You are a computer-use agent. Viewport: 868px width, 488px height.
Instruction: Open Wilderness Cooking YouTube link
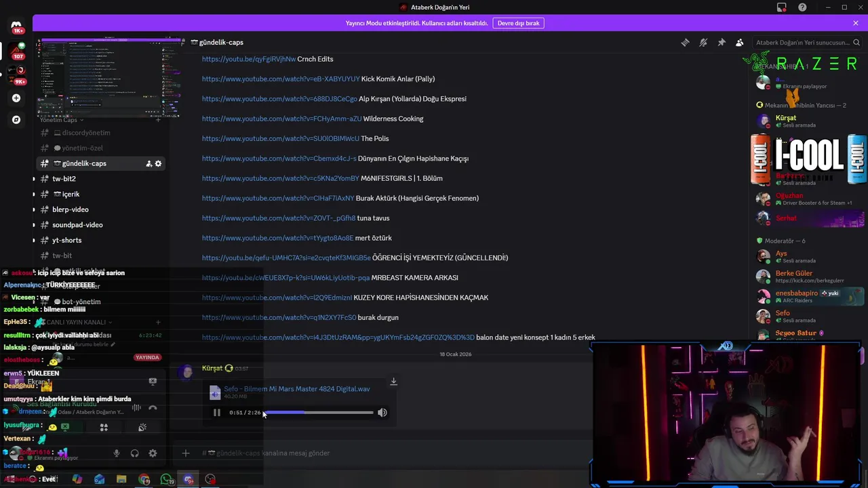point(281,119)
